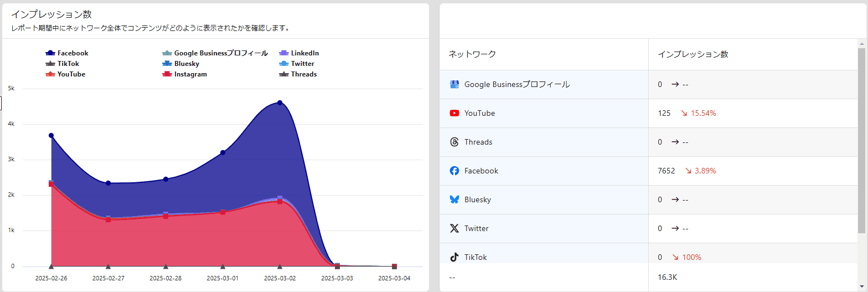Click the TikTok icon in network table

coord(454,257)
